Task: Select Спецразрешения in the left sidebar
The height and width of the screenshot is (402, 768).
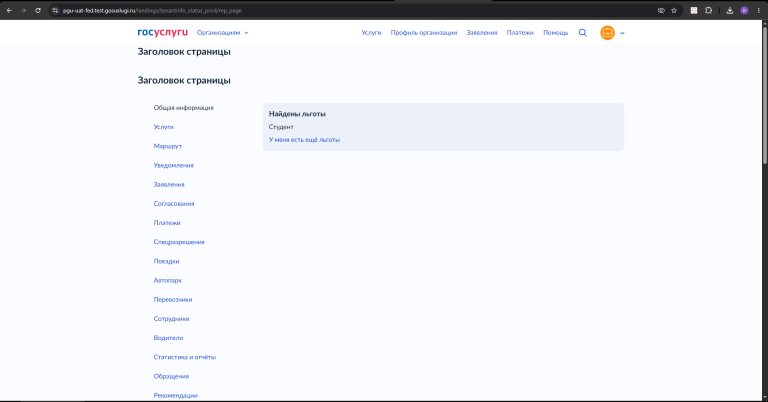Action: (x=179, y=242)
